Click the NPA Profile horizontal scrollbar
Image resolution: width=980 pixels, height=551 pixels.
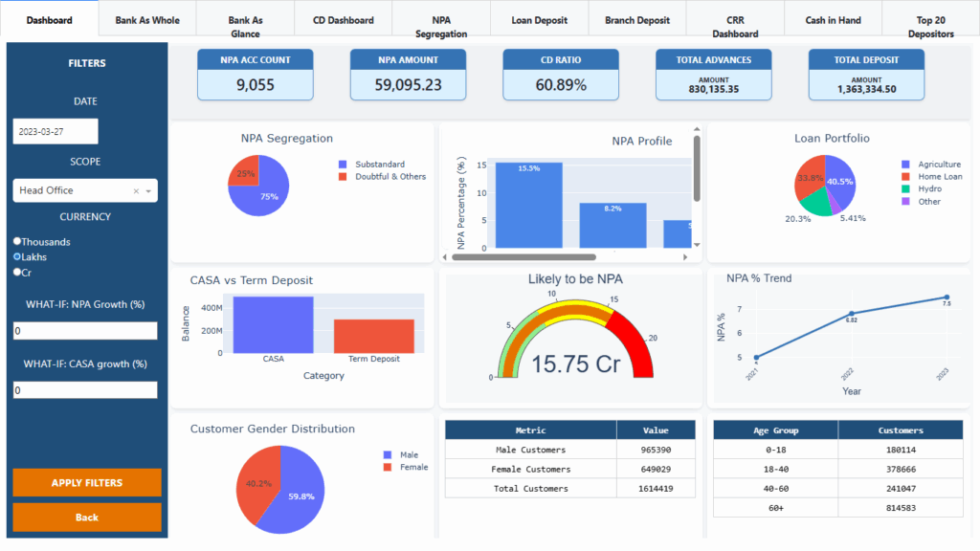[526, 256]
